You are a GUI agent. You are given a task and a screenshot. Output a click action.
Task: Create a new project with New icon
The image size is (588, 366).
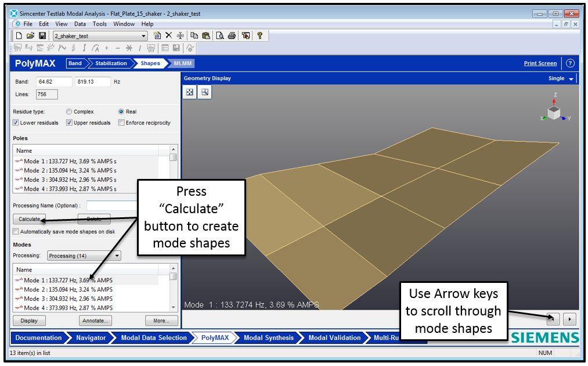point(19,35)
